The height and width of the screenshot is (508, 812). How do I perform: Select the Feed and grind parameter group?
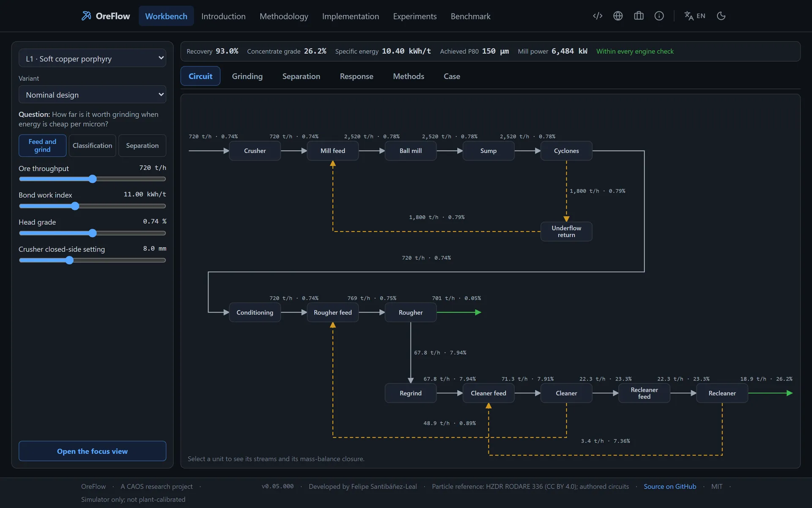coord(42,146)
